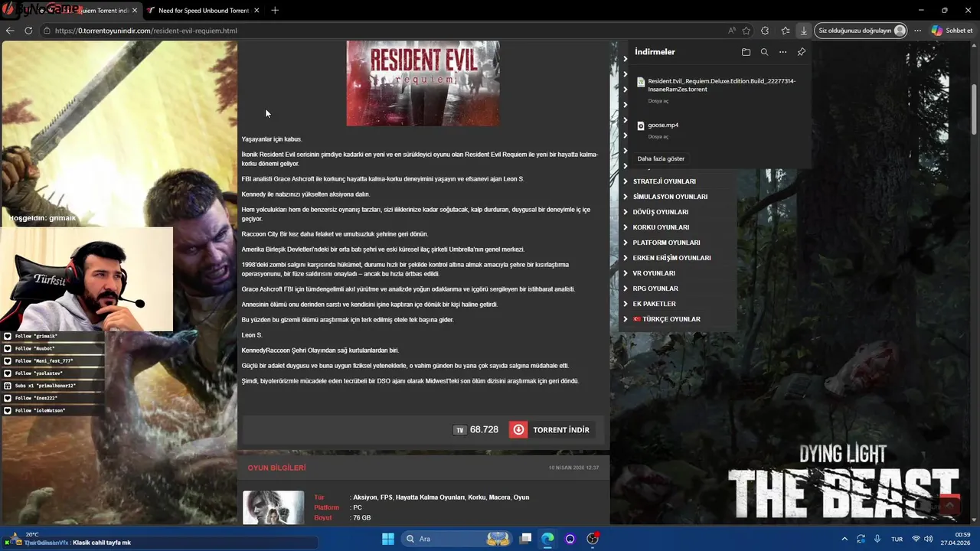980x551 pixels.
Task: Expand SİMULASYON OYUNLARI category
Action: (x=670, y=197)
